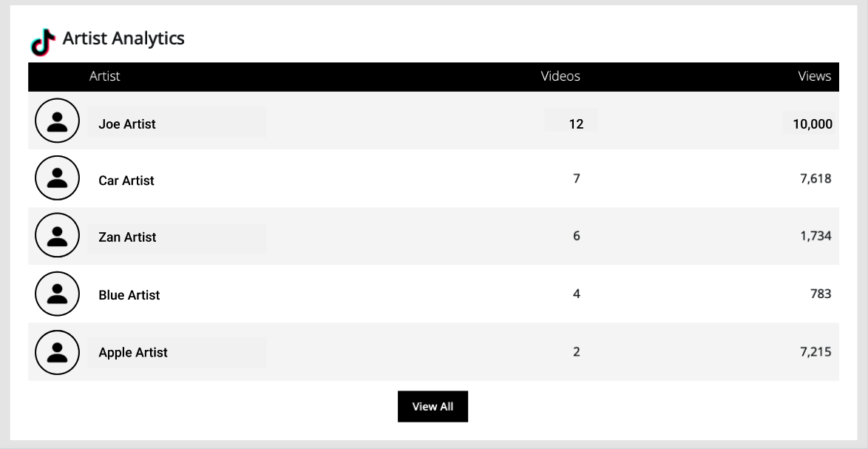Click the Artist Analytics heading
The image size is (868, 449).
pyautogui.click(x=123, y=38)
